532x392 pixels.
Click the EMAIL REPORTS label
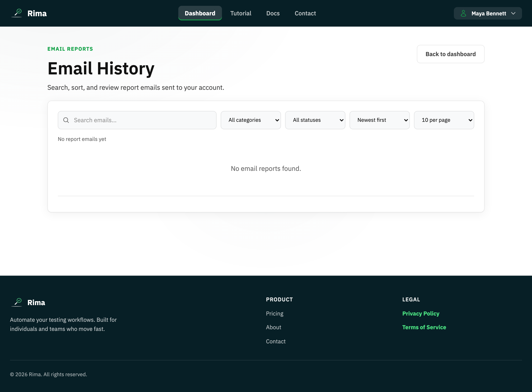70,49
